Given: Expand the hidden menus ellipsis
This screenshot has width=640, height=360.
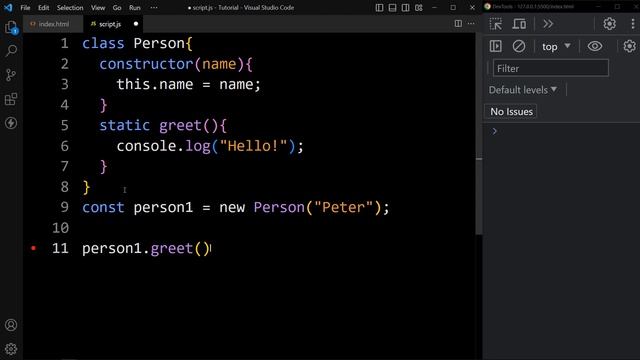Looking at the screenshot, I should coord(153,7).
